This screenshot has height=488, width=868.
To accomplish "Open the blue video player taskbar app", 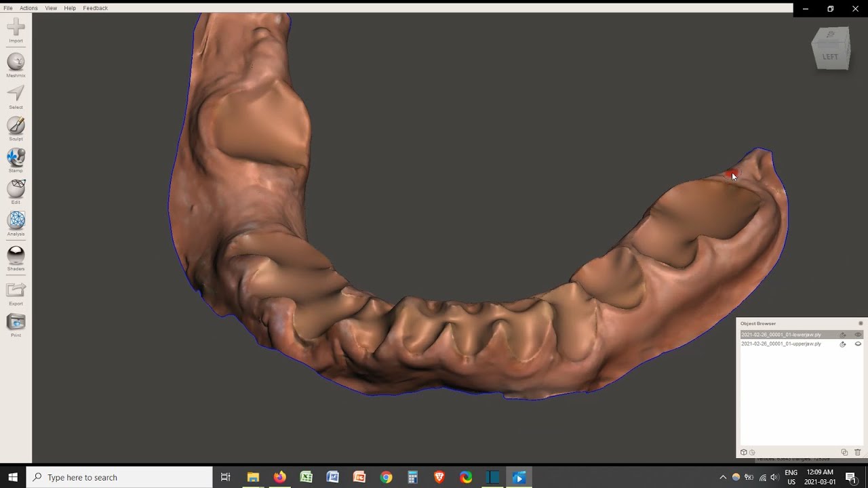I will click(519, 477).
